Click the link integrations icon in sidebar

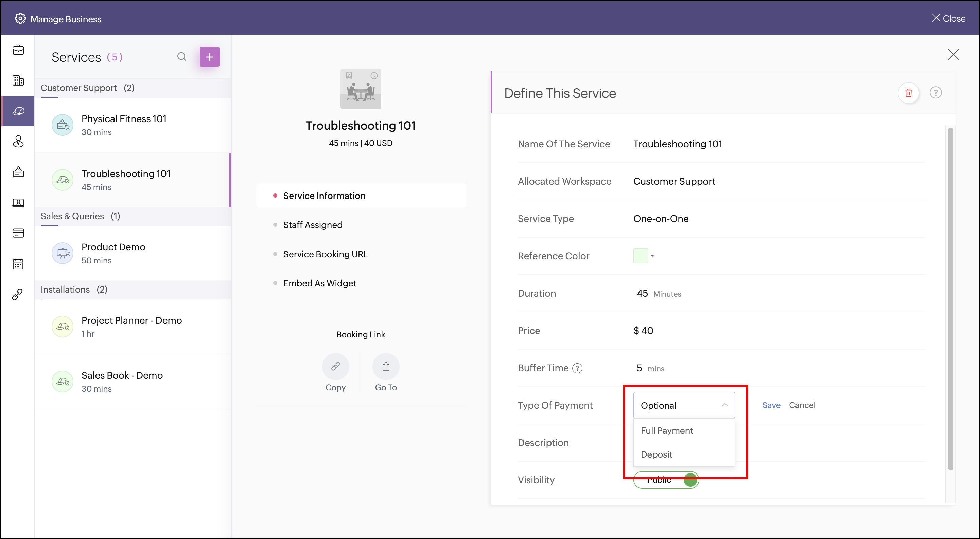pos(18,294)
